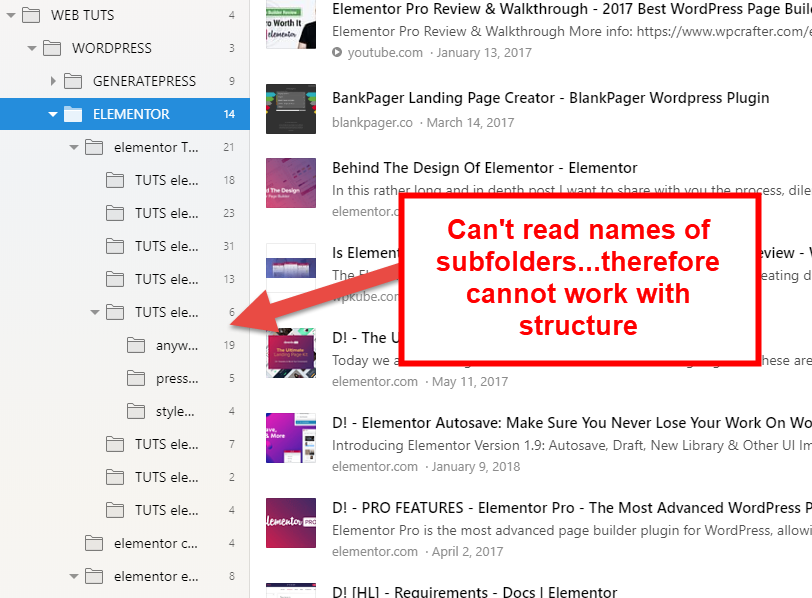Open 'Elementor Pro Review & Walkthrough' bookmark title

click(x=572, y=9)
